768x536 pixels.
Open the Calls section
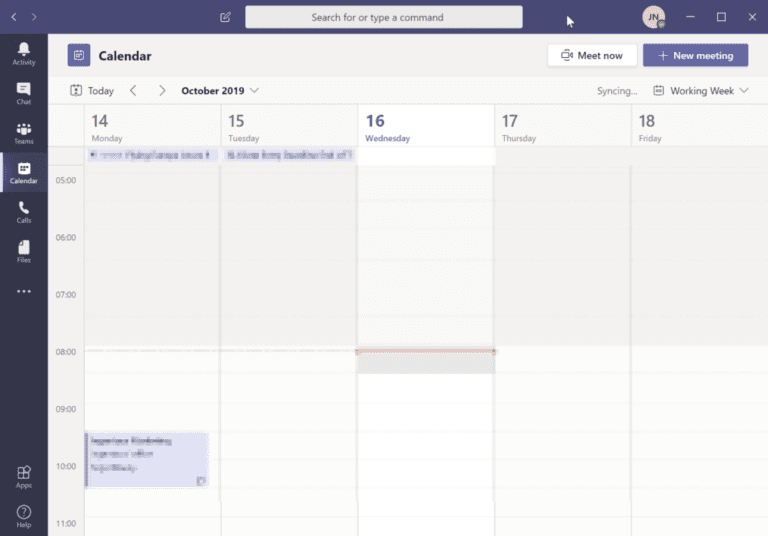(x=24, y=213)
